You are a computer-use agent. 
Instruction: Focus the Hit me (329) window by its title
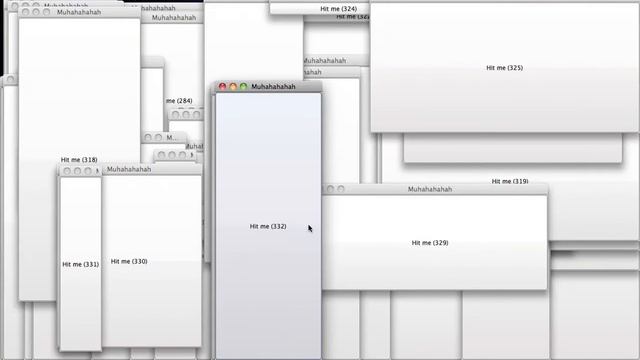(430, 189)
